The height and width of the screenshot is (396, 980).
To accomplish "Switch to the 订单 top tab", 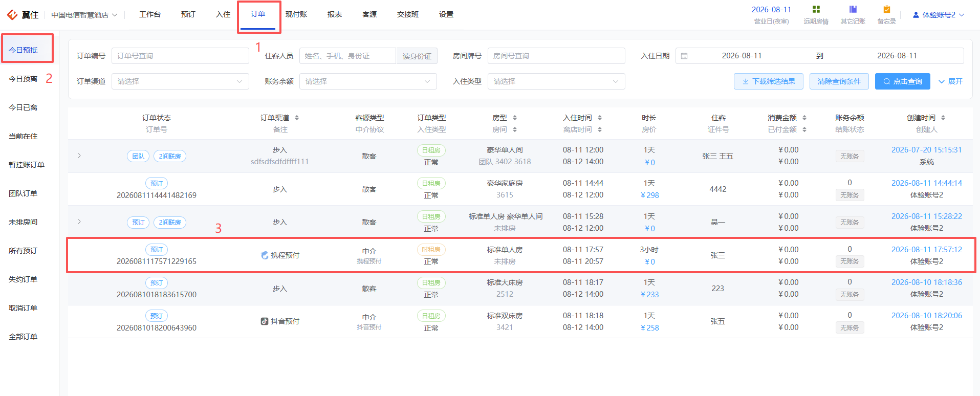I will tap(258, 14).
